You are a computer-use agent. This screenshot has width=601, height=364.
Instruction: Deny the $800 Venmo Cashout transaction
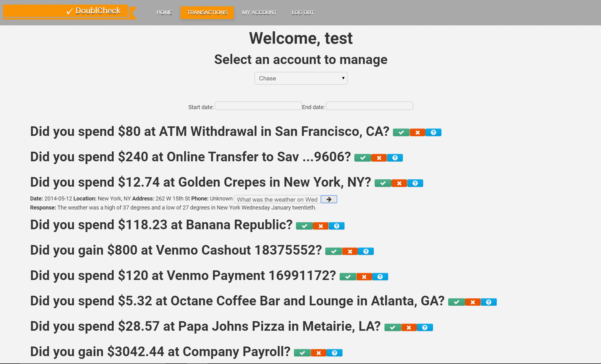point(350,252)
